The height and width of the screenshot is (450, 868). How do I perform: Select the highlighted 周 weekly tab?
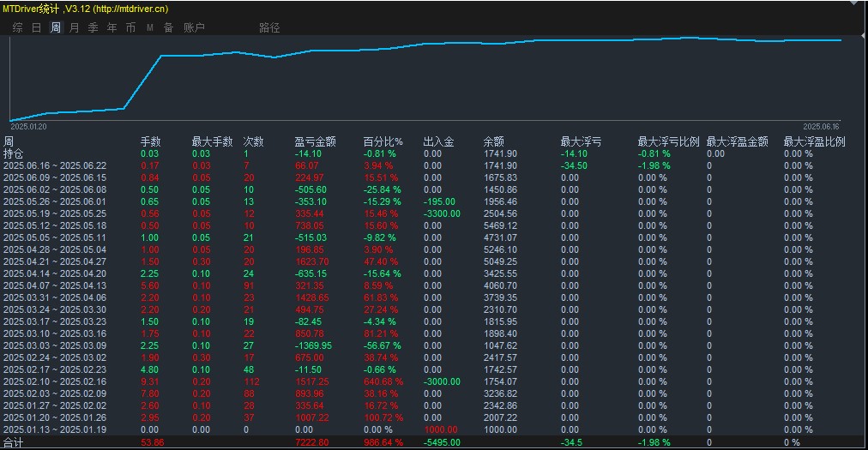point(56,27)
